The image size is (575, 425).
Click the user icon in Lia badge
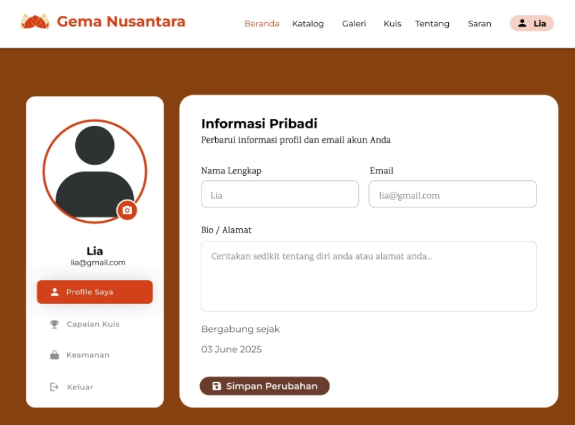[x=522, y=23]
